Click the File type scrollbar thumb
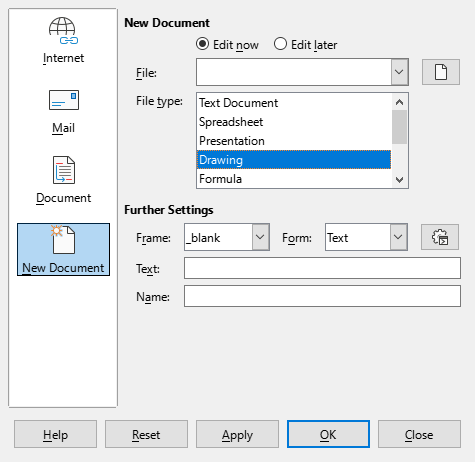Viewport: 475px width, 462px height. [x=399, y=127]
